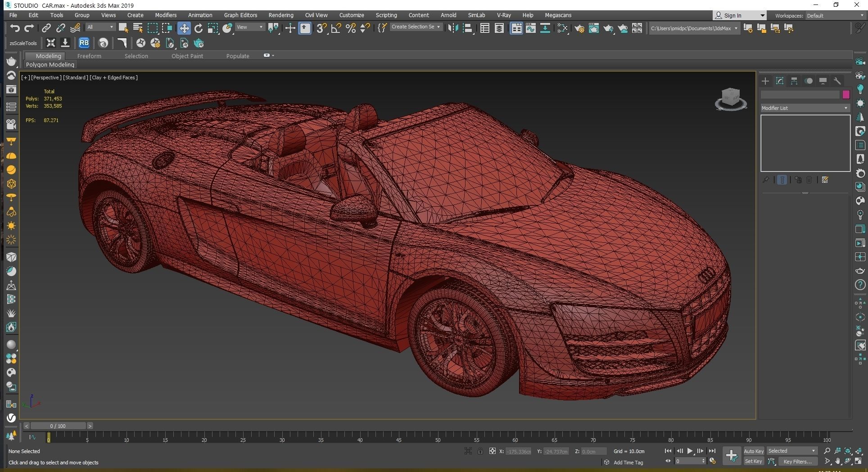Click the large Set Keys plus button

click(732, 456)
